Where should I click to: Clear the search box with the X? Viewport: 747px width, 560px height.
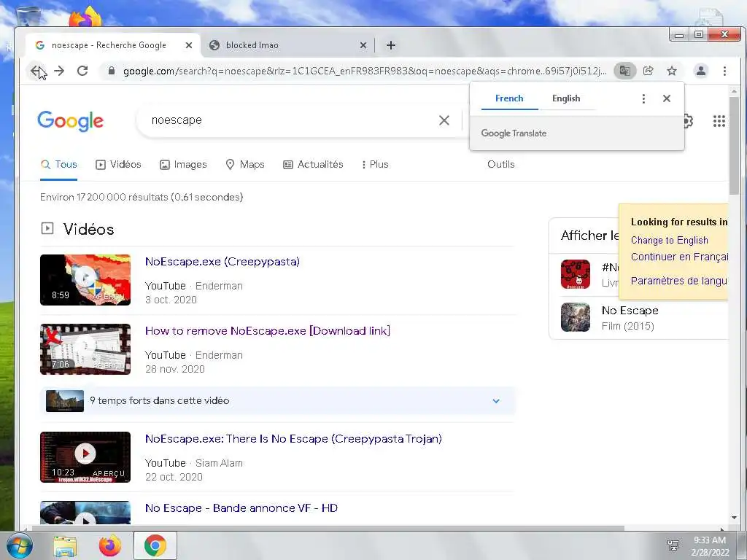tap(444, 120)
